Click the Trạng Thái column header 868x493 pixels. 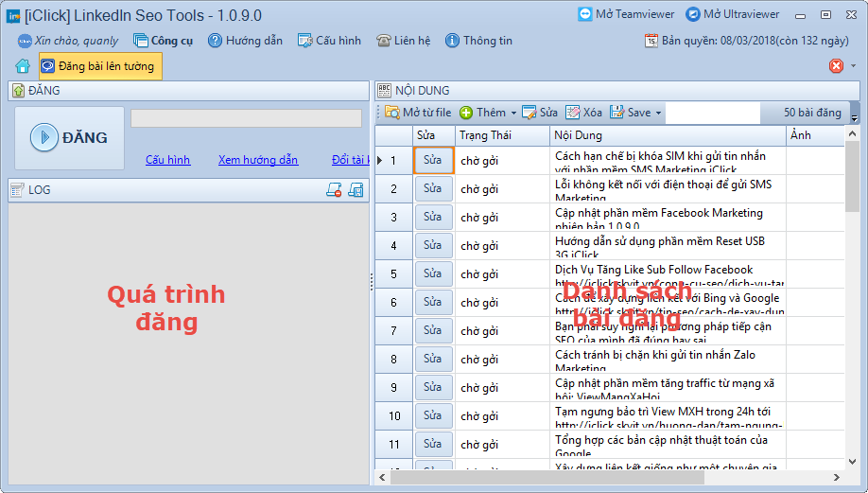coord(501,135)
